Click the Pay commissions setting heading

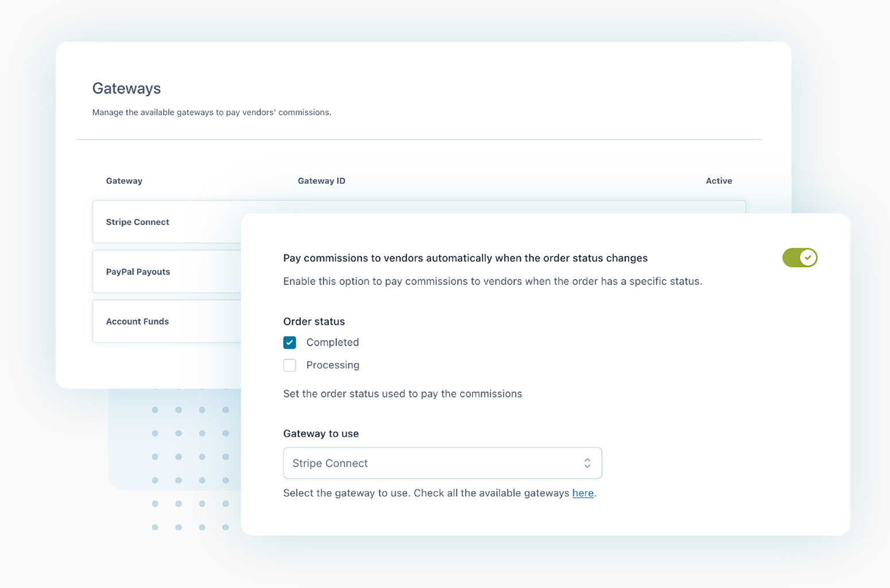[465, 257]
